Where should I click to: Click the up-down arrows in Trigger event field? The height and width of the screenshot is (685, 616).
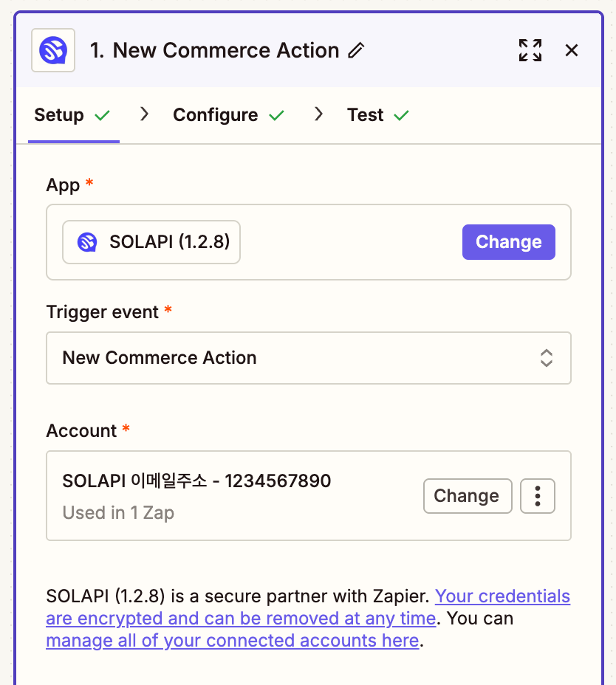pyautogui.click(x=546, y=358)
